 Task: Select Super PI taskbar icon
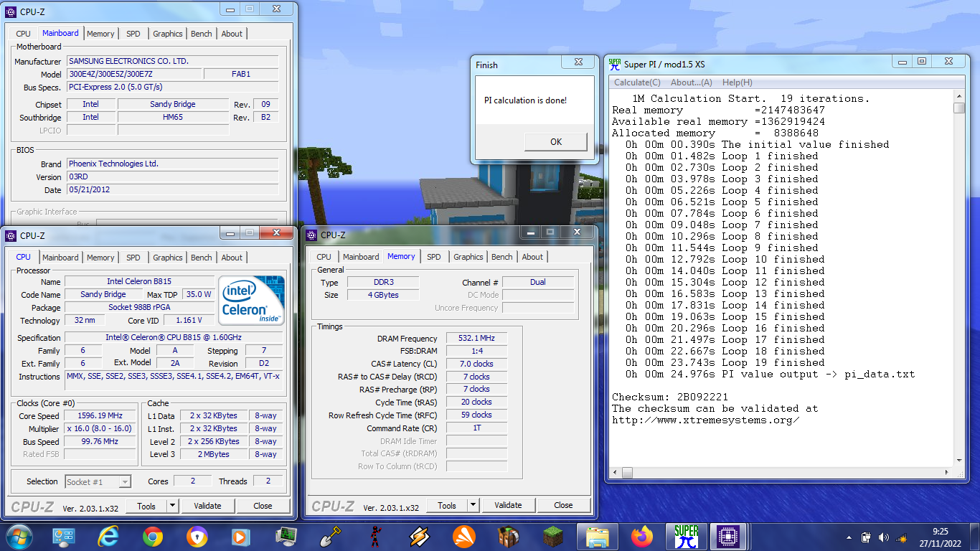[687, 536]
